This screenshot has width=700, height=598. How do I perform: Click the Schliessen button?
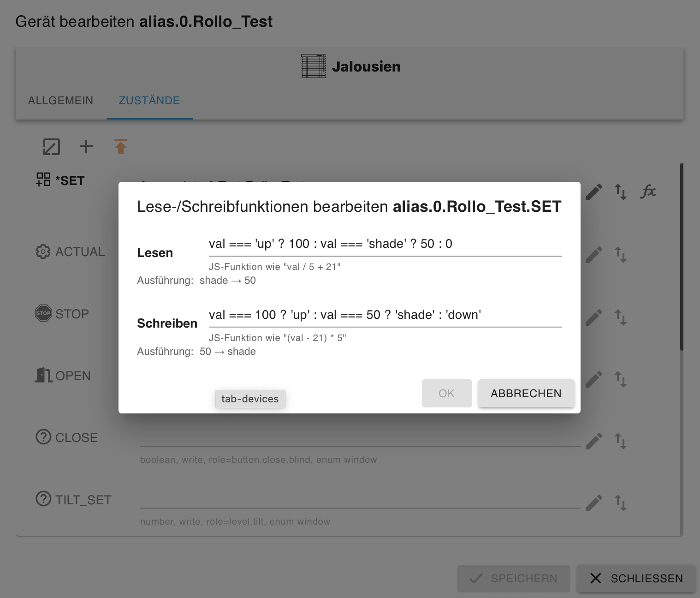[636, 578]
